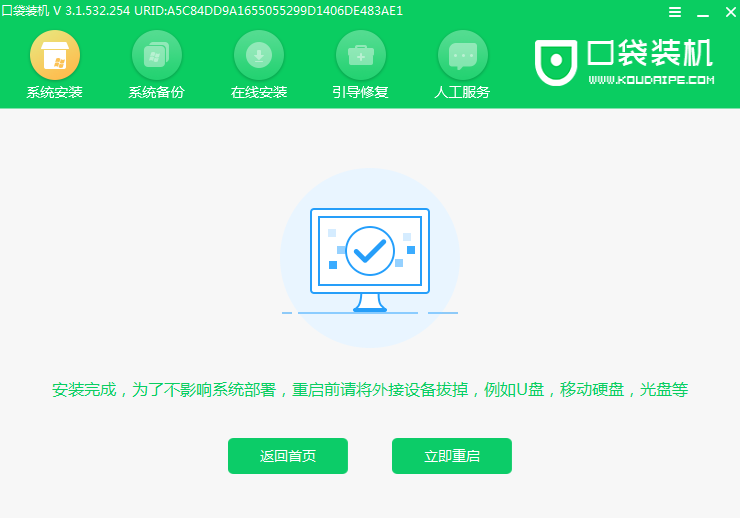Click the 返回首页 button
Screen dimensions: 740x518
tap(288, 456)
